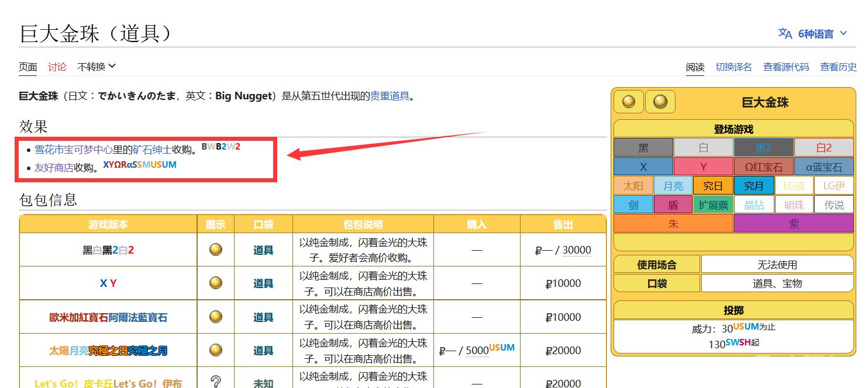Open the Ω红宝石 game cell

[x=763, y=167]
